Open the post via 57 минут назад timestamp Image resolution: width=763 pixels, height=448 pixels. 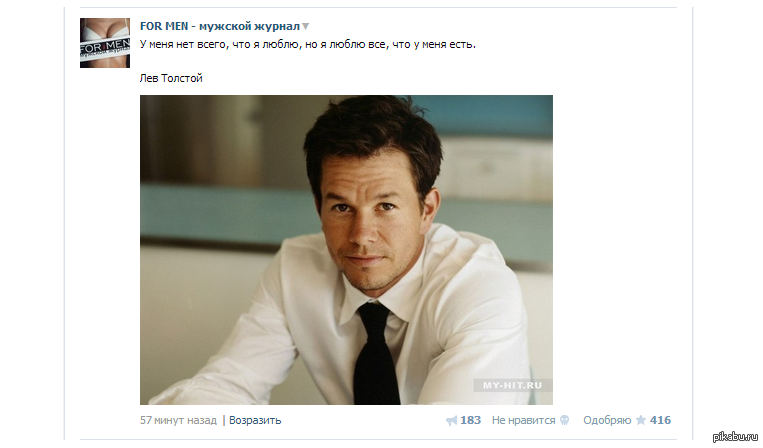coord(178,420)
